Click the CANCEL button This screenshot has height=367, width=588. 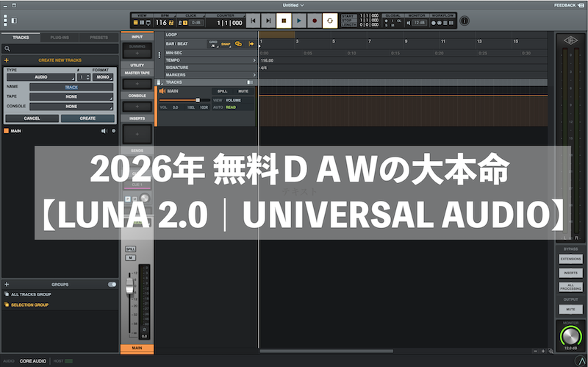click(x=32, y=118)
